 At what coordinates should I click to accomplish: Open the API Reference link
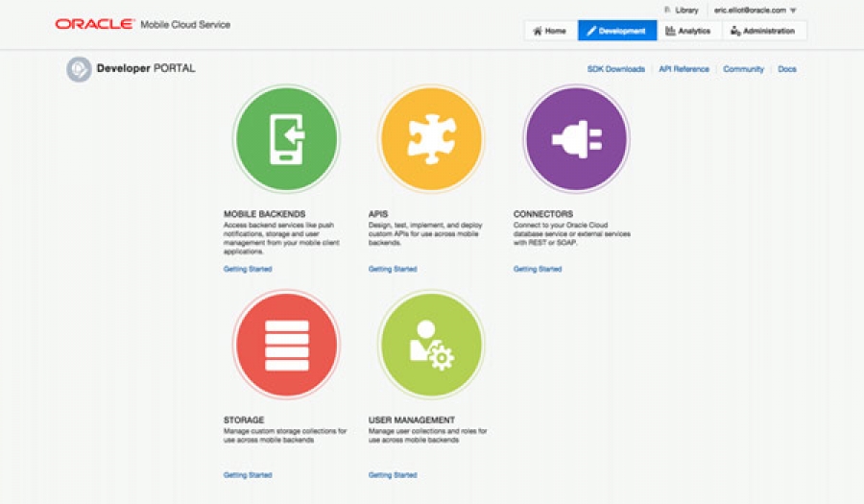pos(684,69)
